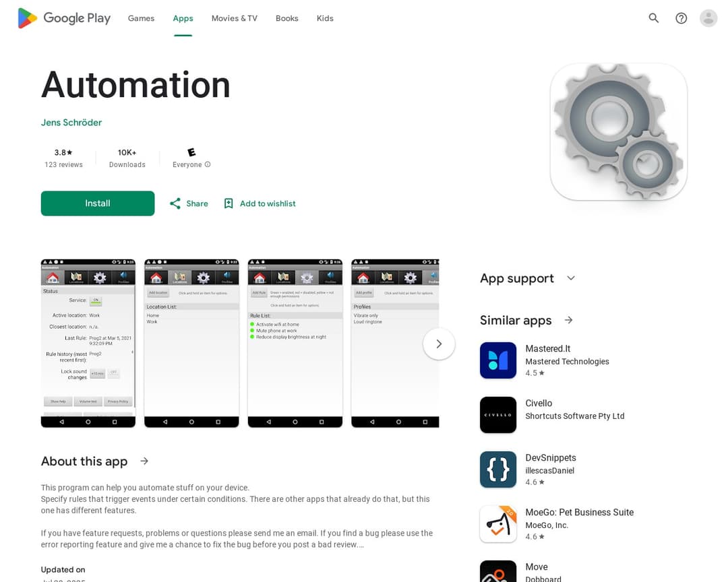
Task: Open the Mastered.It app icon
Action: click(x=498, y=360)
